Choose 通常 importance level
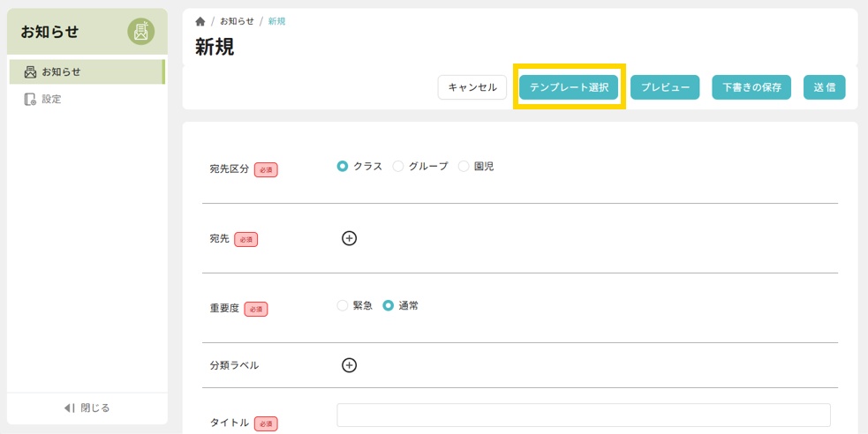This screenshot has height=434, width=868. pyautogui.click(x=389, y=306)
